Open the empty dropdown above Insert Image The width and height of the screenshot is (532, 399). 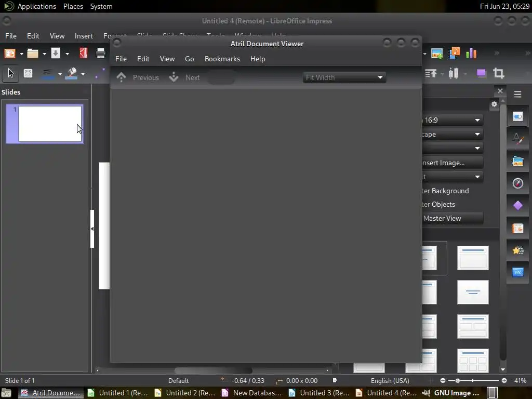[453, 148]
